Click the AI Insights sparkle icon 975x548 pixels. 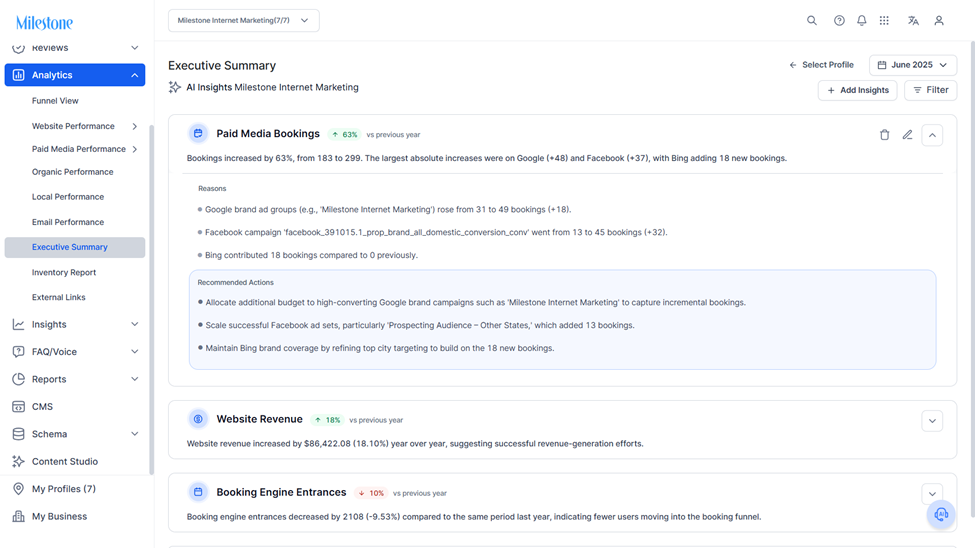coord(175,88)
